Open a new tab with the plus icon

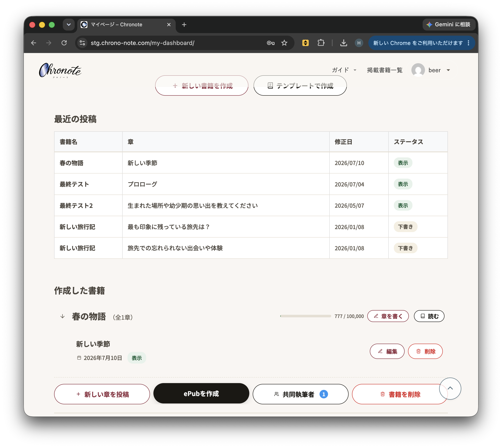coord(184,25)
